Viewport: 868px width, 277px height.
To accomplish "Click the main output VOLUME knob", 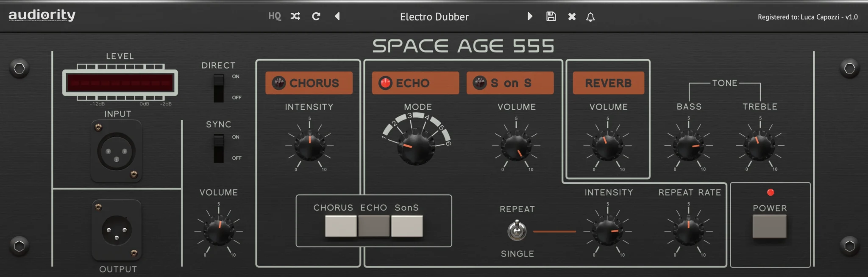I will tap(219, 231).
